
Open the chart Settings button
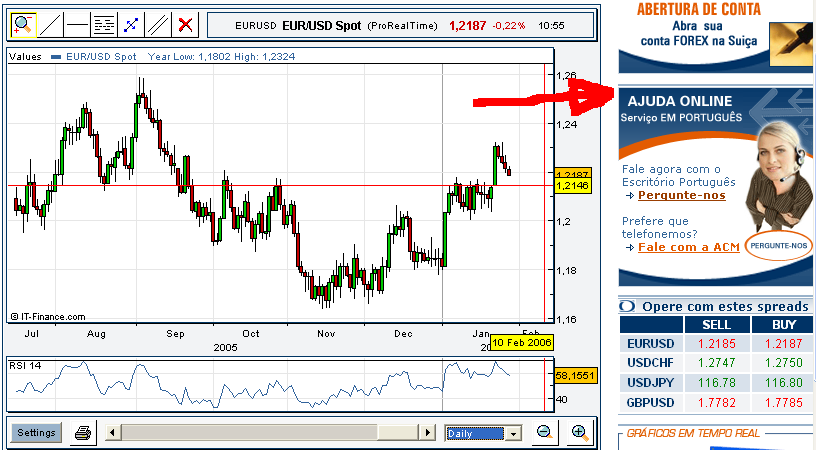(36, 432)
